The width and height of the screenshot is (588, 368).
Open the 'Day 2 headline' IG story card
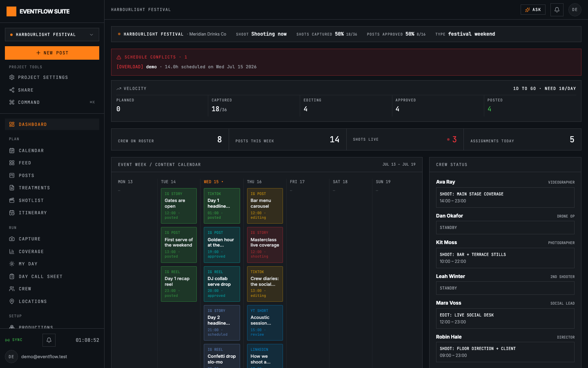(222, 323)
